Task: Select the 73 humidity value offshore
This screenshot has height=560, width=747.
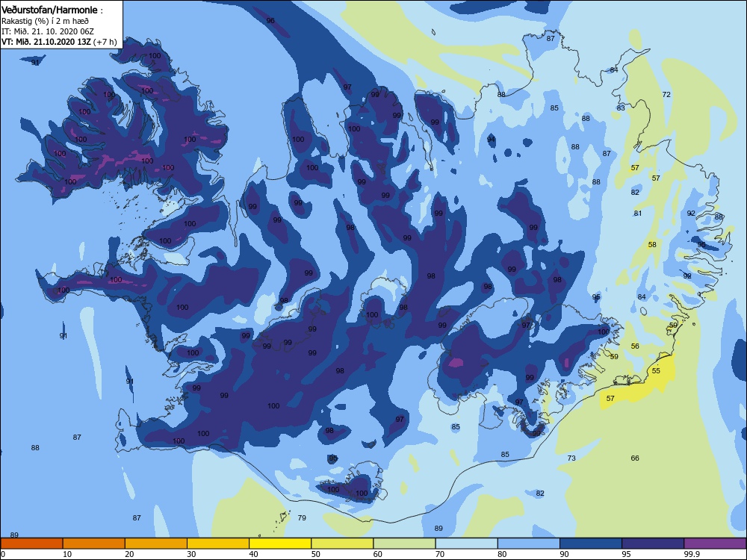Action: pos(571,458)
